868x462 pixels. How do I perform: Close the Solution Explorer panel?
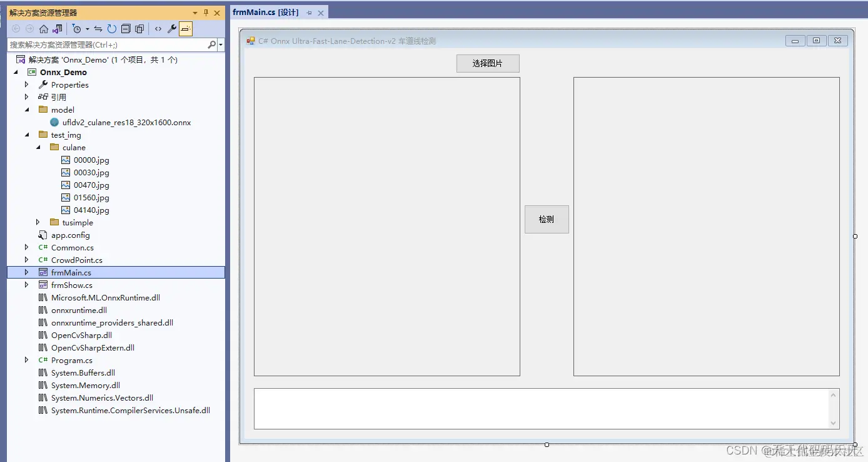coord(217,13)
